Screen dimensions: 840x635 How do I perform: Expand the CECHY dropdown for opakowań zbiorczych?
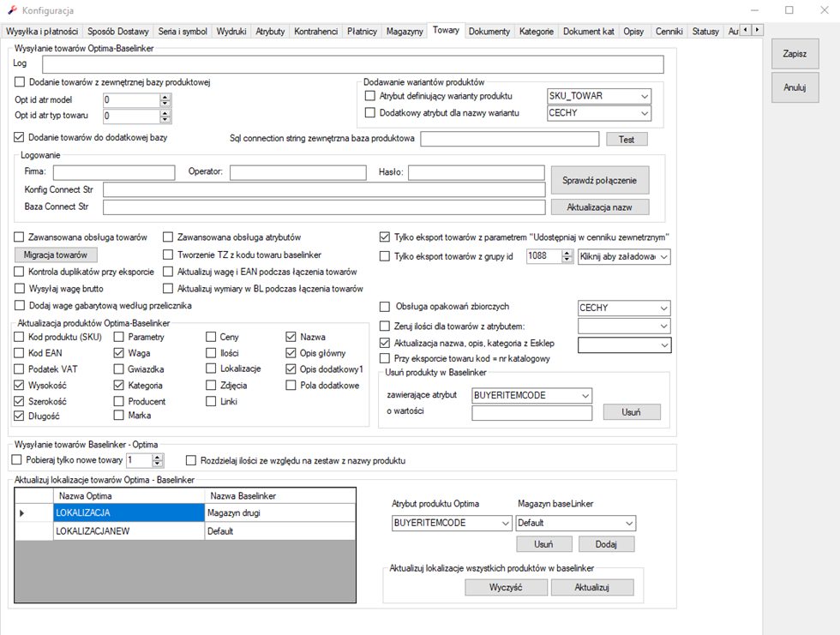[x=664, y=309]
